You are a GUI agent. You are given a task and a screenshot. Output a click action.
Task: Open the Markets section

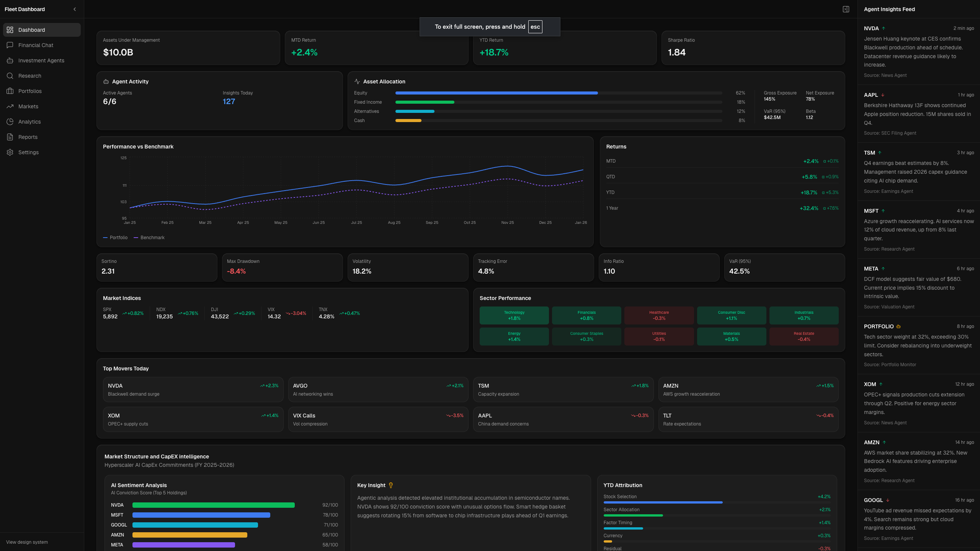(x=42, y=106)
